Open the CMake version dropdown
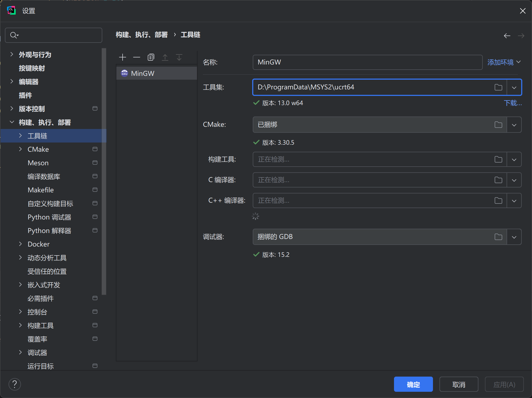The width and height of the screenshot is (532, 398). tap(514, 125)
